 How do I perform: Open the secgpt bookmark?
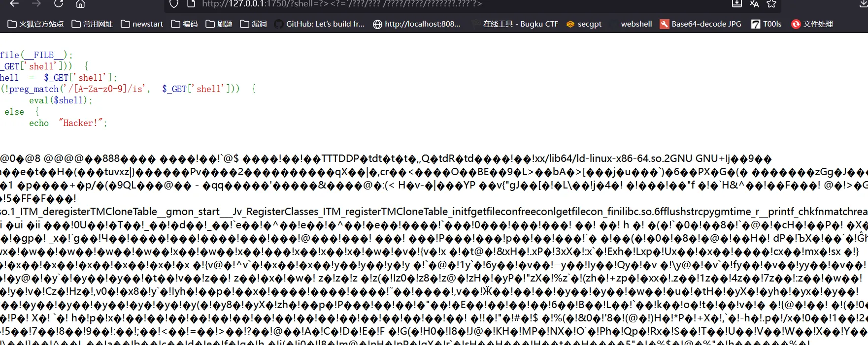point(584,24)
